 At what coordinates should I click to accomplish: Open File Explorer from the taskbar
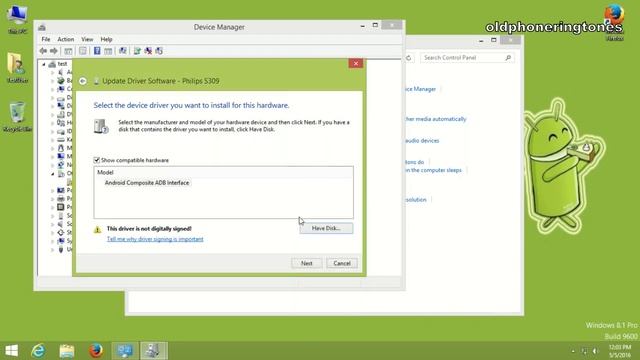[x=67, y=351]
